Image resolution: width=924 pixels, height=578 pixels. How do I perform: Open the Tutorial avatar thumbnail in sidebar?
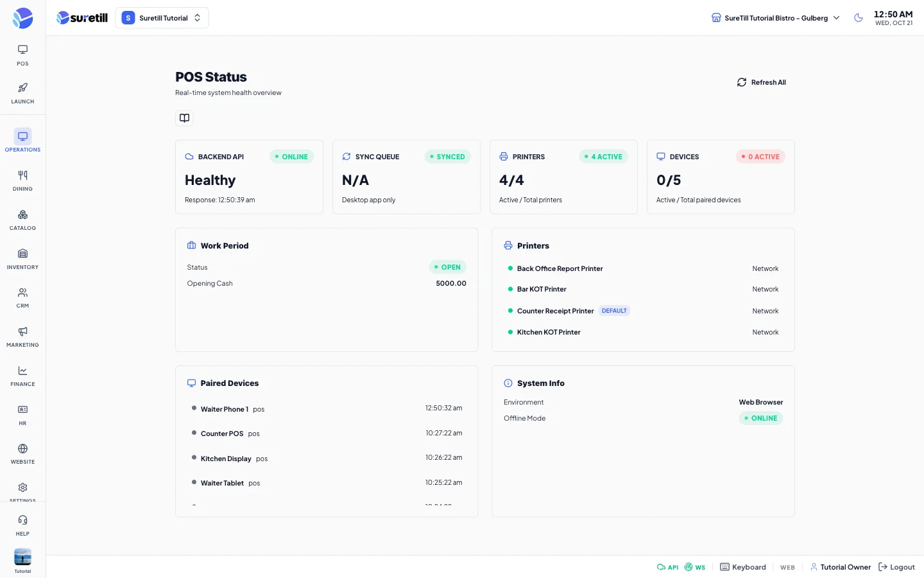point(22,557)
